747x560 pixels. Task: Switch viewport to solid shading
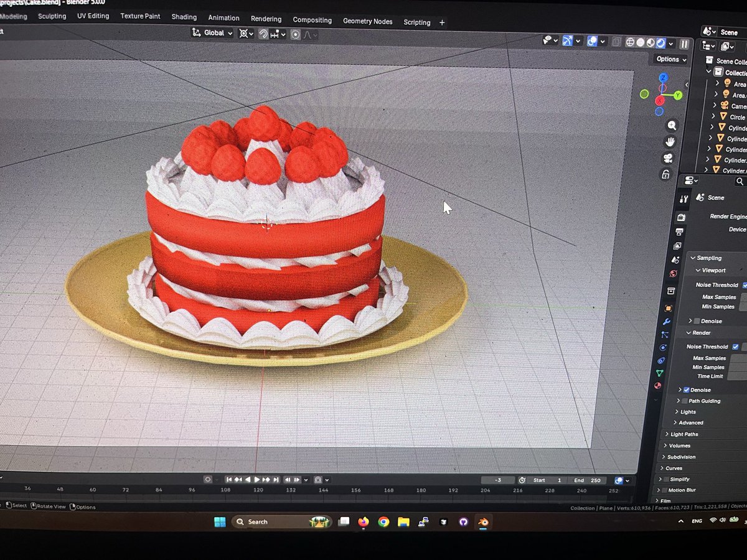[641, 42]
